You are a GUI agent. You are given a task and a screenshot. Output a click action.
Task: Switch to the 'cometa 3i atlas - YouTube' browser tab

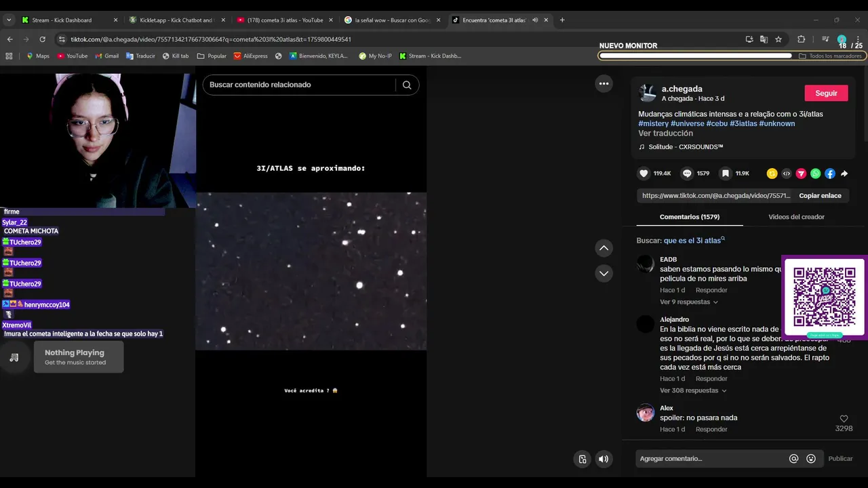pos(283,20)
